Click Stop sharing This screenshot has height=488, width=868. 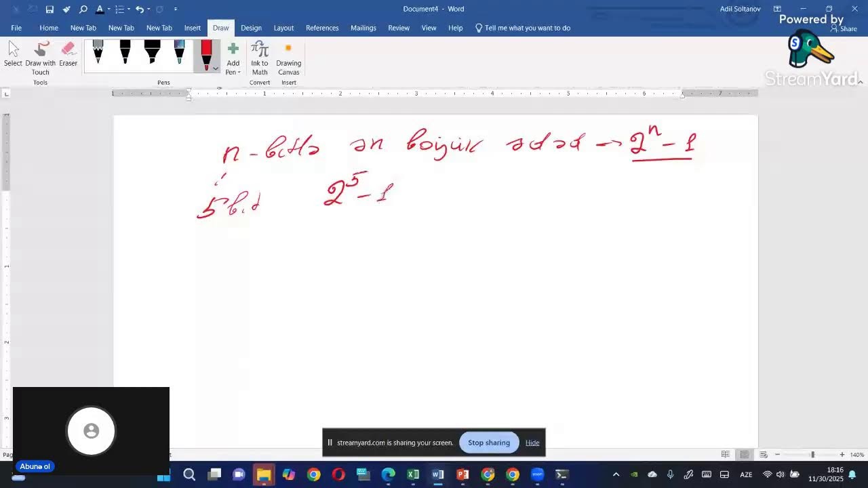(x=489, y=443)
